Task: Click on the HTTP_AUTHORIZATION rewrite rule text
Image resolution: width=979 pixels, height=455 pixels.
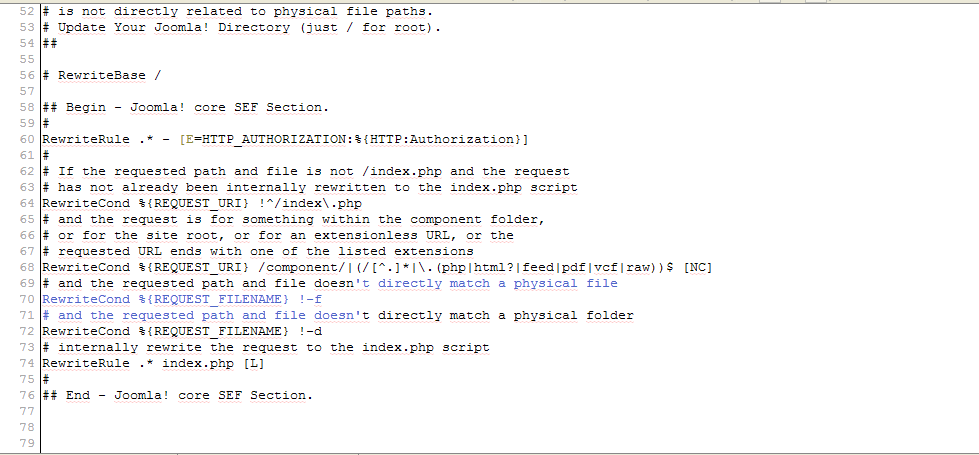Action: point(285,139)
